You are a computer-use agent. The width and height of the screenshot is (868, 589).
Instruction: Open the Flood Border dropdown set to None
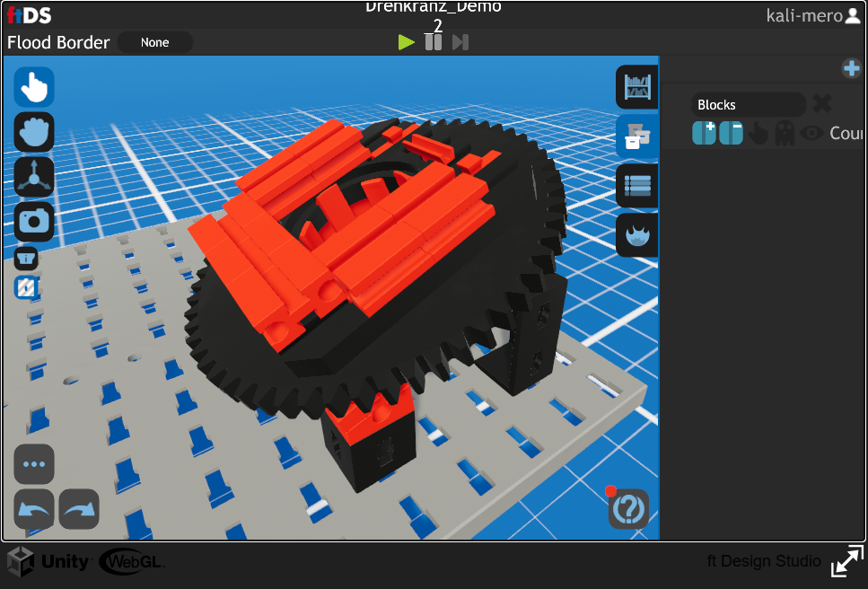click(x=154, y=42)
